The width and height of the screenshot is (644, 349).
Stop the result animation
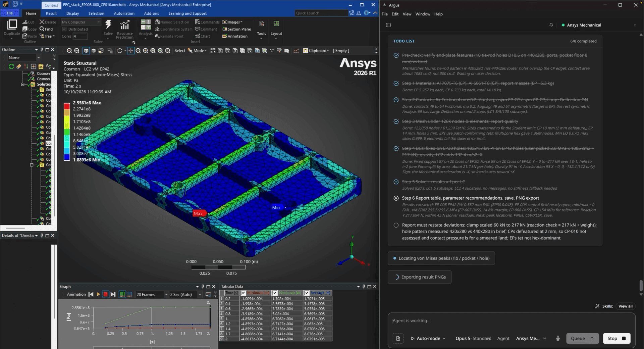point(106,294)
